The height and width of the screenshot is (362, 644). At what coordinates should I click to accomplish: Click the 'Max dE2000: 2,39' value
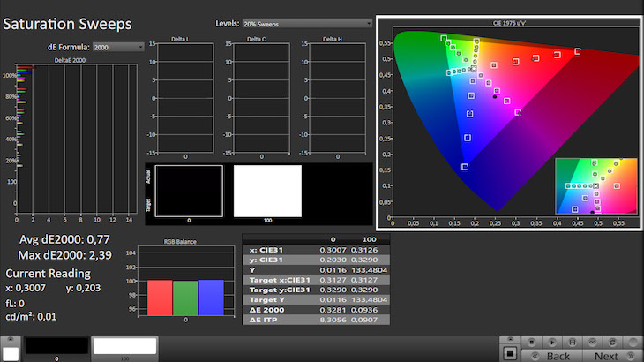tap(64, 255)
